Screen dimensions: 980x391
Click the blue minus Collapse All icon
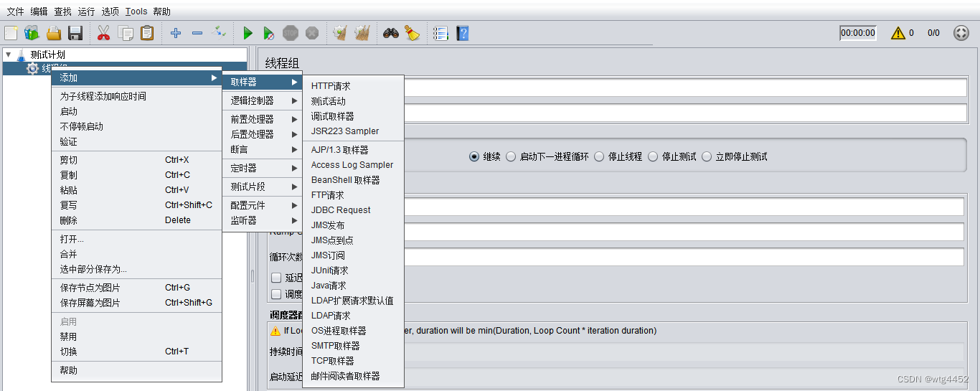(197, 33)
